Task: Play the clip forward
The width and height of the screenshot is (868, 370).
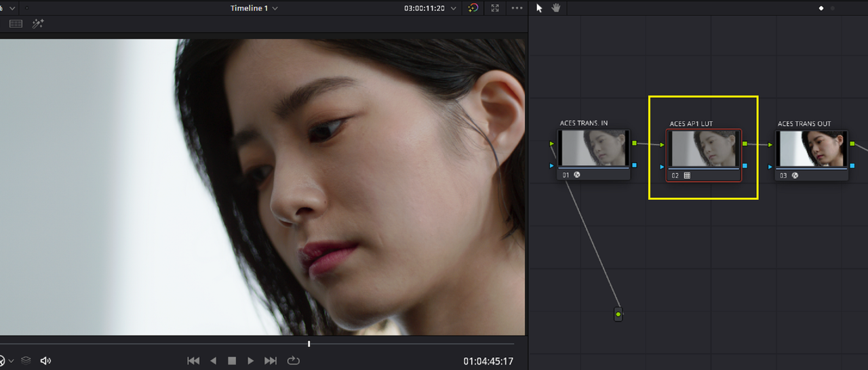Action: coord(251,361)
